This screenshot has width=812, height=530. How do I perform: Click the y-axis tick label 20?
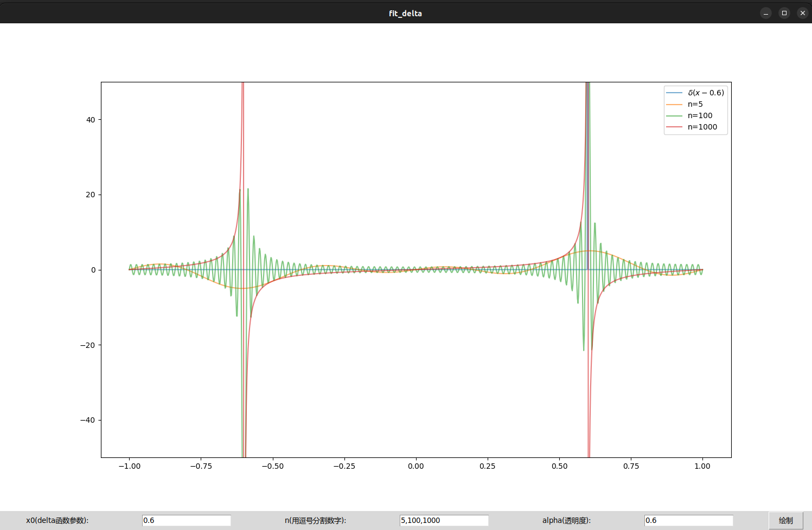[91, 195]
